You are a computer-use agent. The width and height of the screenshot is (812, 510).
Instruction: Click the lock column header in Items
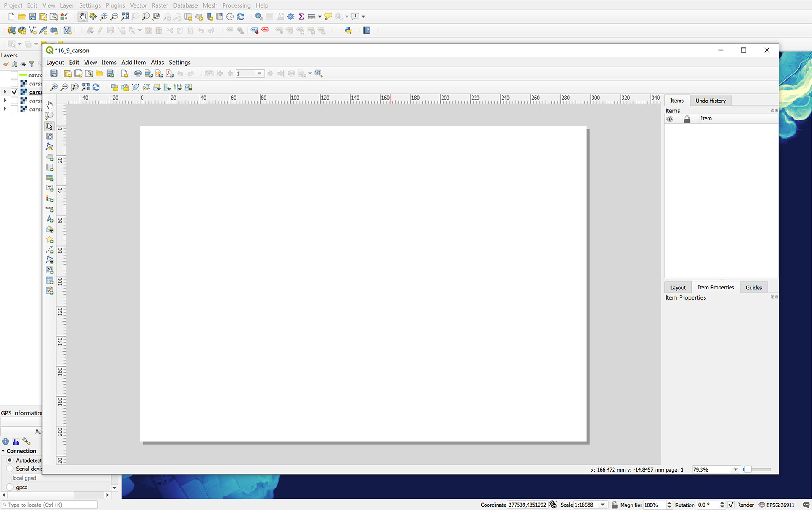[687, 119]
